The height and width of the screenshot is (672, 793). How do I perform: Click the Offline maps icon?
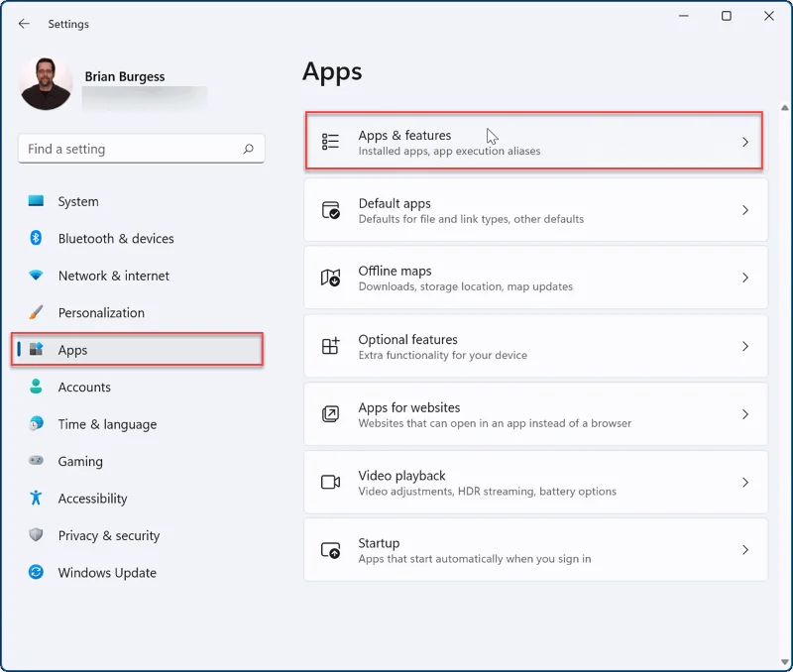[331, 278]
